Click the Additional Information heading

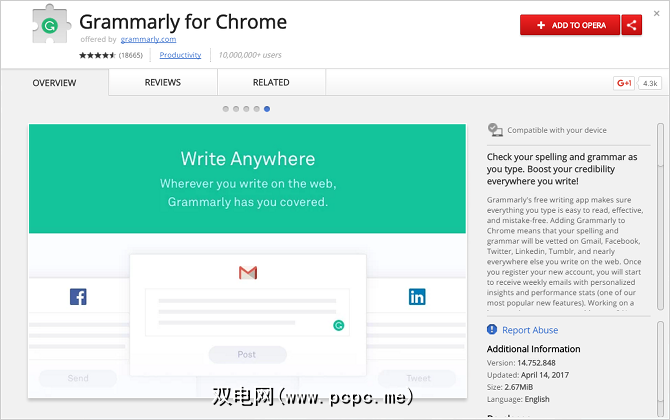click(533, 349)
